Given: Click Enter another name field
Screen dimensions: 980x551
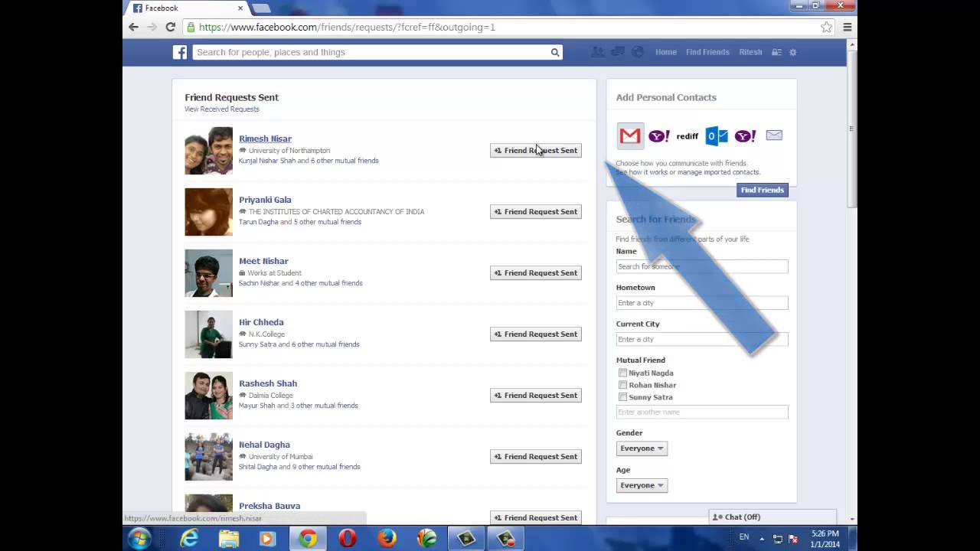Looking at the screenshot, I should tap(702, 412).
